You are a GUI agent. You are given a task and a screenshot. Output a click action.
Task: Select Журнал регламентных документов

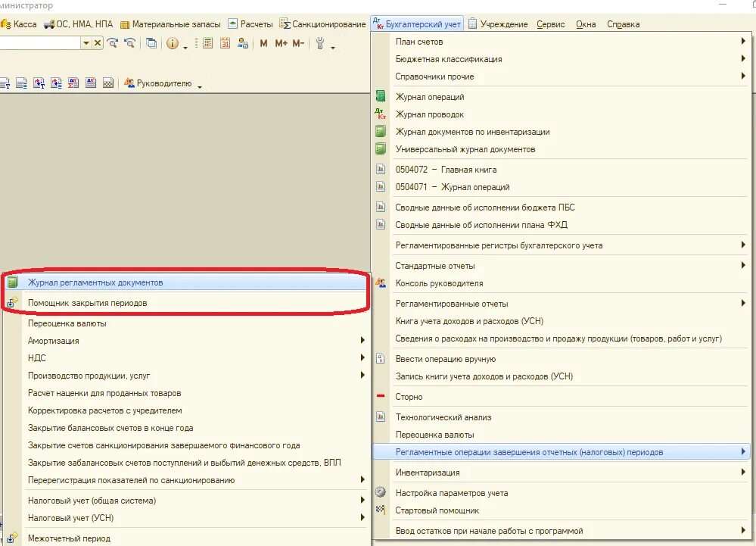185,282
